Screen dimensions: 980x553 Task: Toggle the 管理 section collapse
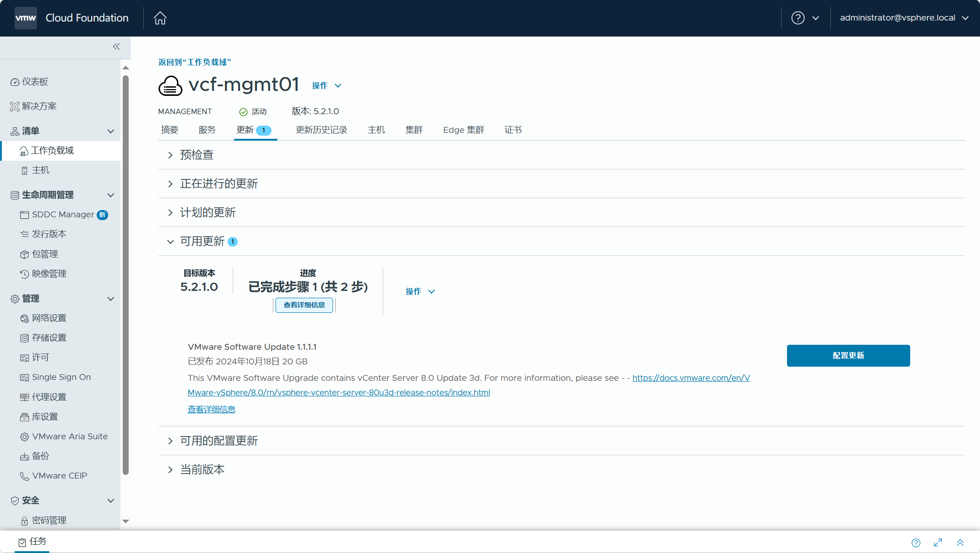(111, 298)
